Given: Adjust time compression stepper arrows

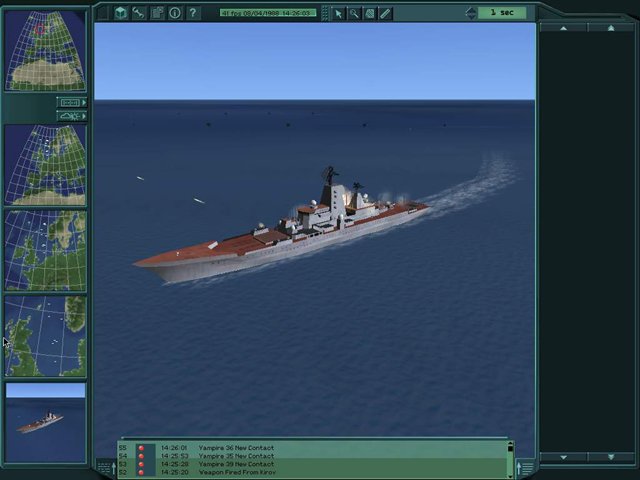Looking at the screenshot, I should coord(471,13).
